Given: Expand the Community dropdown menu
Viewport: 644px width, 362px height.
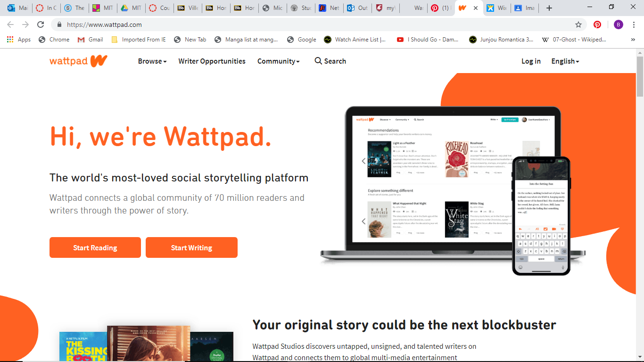Looking at the screenshot, I should pos(278,61).
